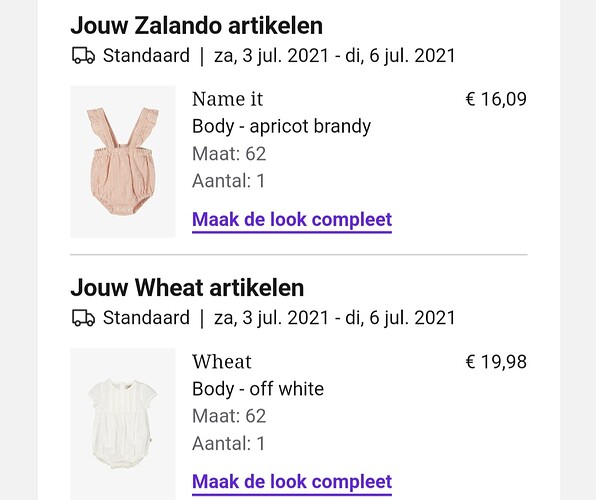Click the Zalando delivery truck icon
This screenshot has height=500, width=596.
[x=83, y=56]
